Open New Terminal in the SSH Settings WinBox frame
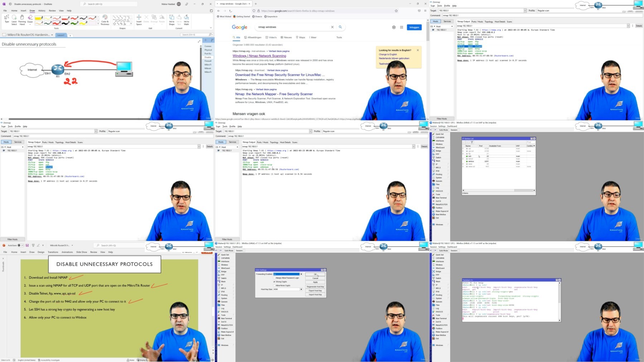 tap(226, 318)
